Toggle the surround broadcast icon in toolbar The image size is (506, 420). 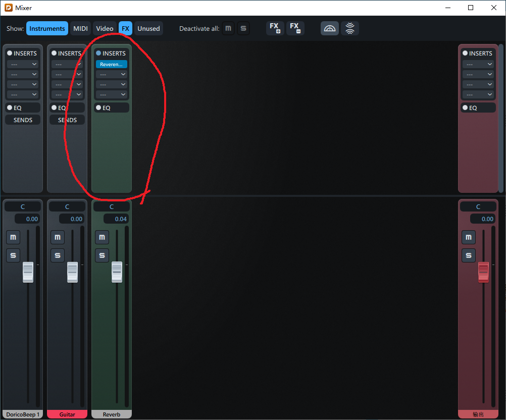[350, 28]
